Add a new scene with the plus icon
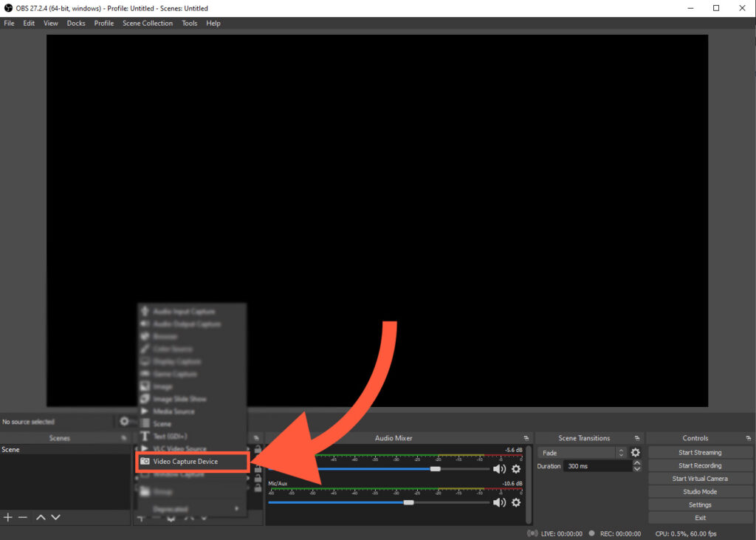Image resolution: width=756 pixels, height=540 pixels. tap(7, 517)
